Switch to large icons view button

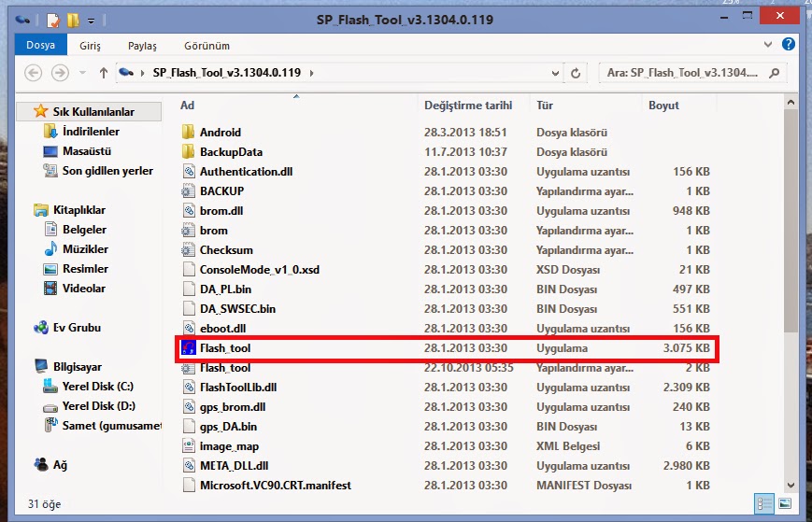784,503
